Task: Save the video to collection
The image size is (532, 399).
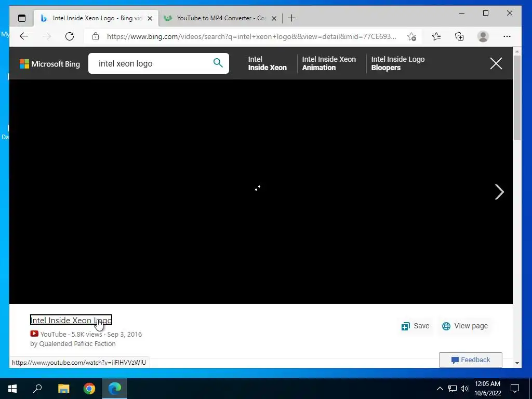Action: click(x=415, y=326)
